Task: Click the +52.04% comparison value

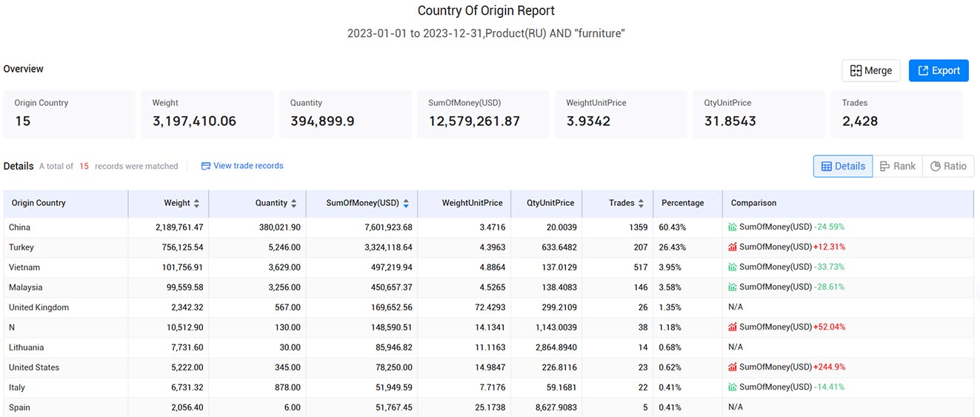Action: (829, 327)
